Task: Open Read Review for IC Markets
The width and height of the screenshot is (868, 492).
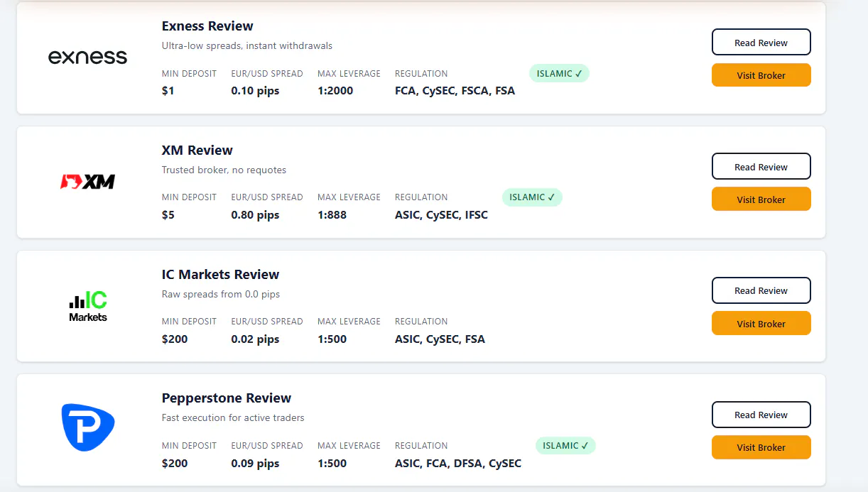Action: pos(761,290)
